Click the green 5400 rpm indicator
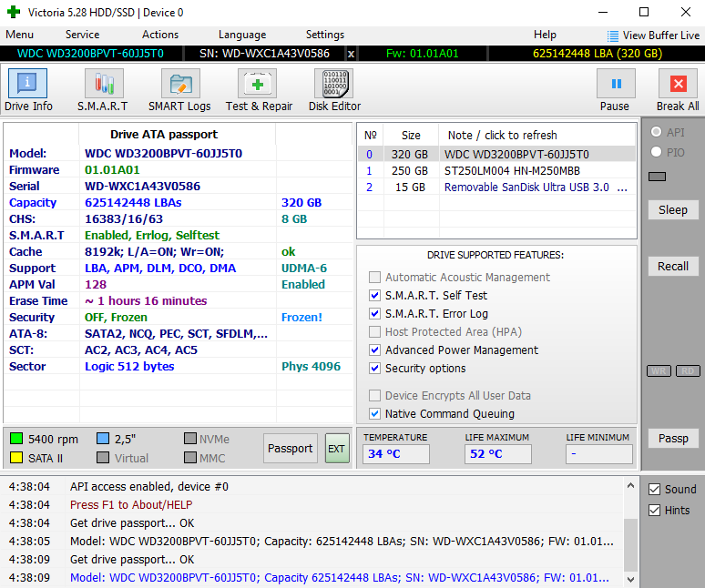 [x=16, y=439]
